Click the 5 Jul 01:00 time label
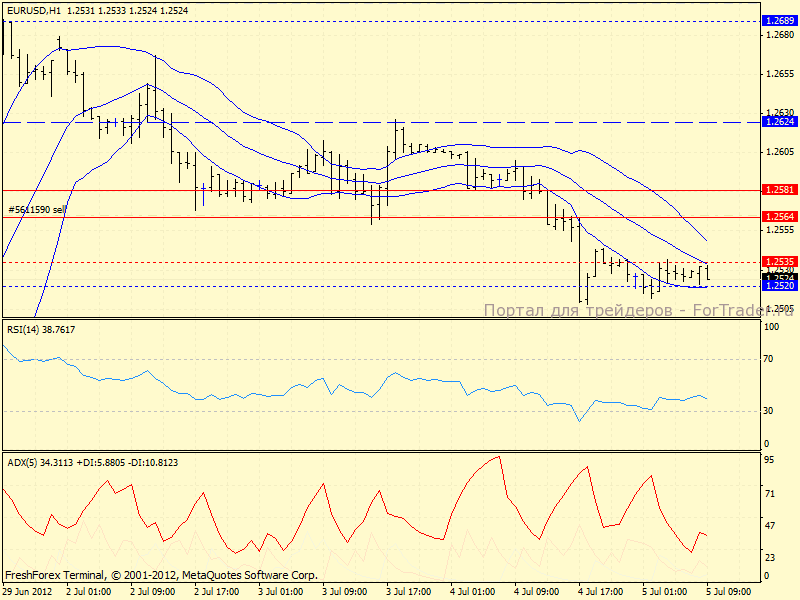This screenshot has height=600, width=800. pos(665,592)
